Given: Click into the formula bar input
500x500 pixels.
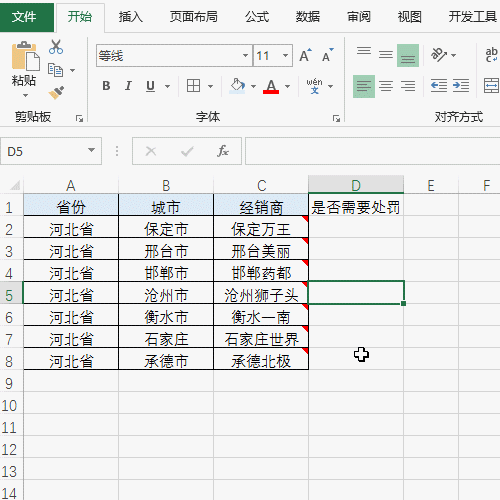Looking at the screenshot, I should [x=373, y=151].
